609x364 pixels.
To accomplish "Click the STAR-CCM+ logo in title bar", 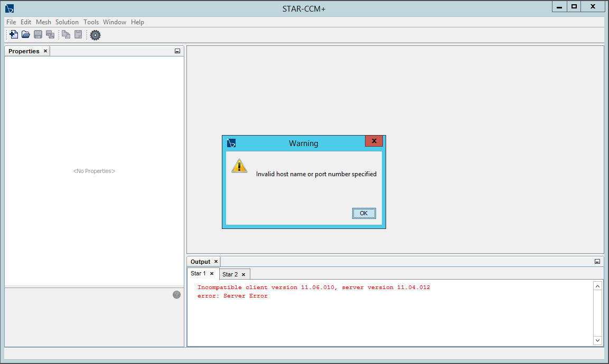I will click(x=10, y=8).
